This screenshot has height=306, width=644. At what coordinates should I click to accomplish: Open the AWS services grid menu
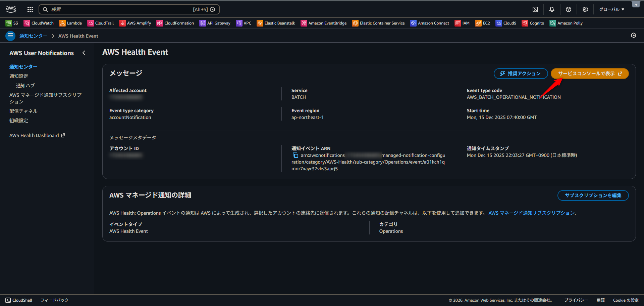click(x=30, y=9)
